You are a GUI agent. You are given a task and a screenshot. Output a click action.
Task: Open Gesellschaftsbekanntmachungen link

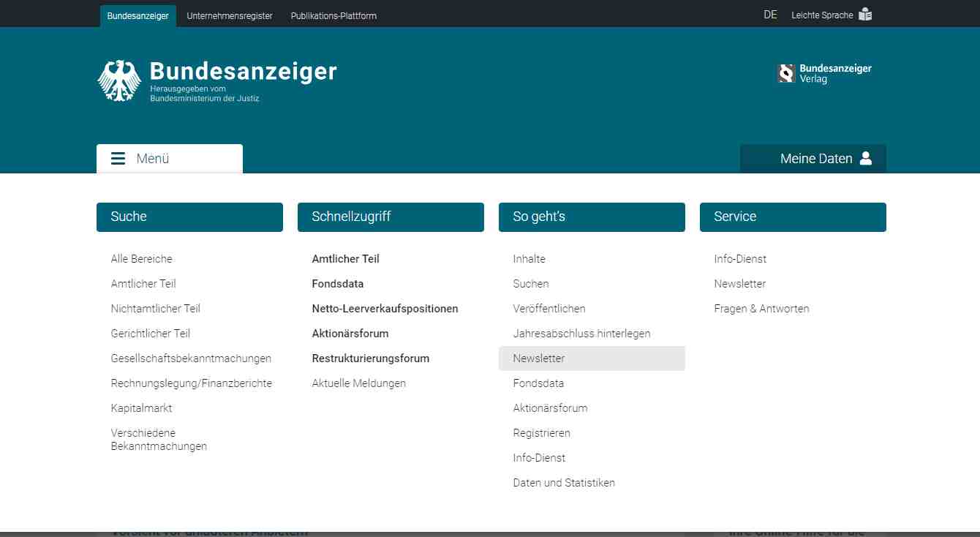pos(191,358)
